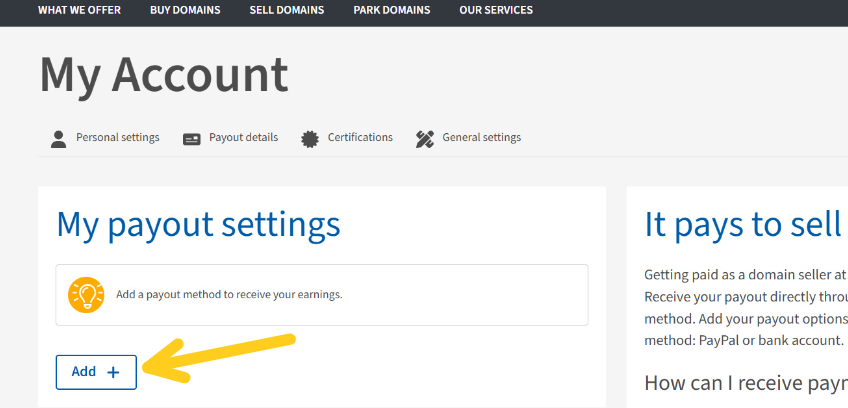Click the General settings tools icon

pos(425,140)
